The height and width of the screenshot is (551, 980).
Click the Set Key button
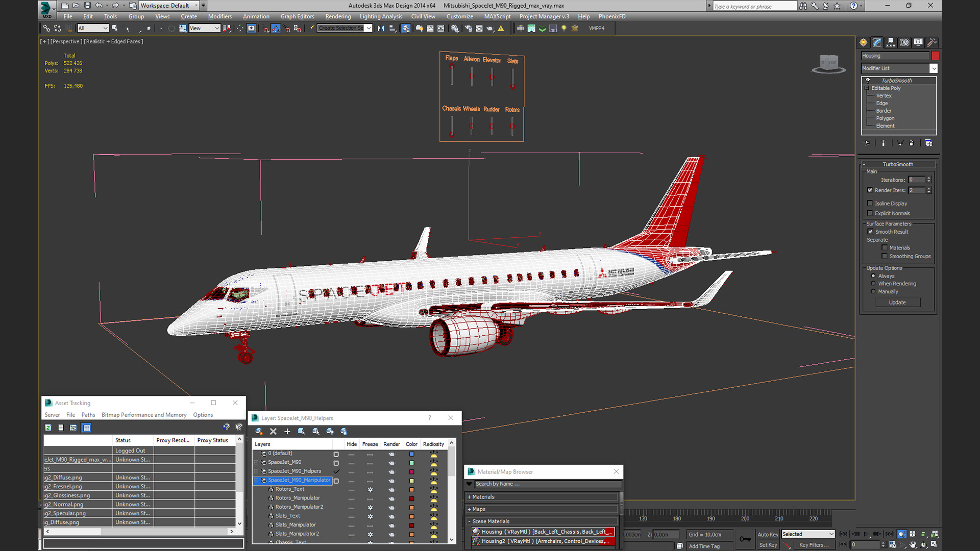click(768, 545)
